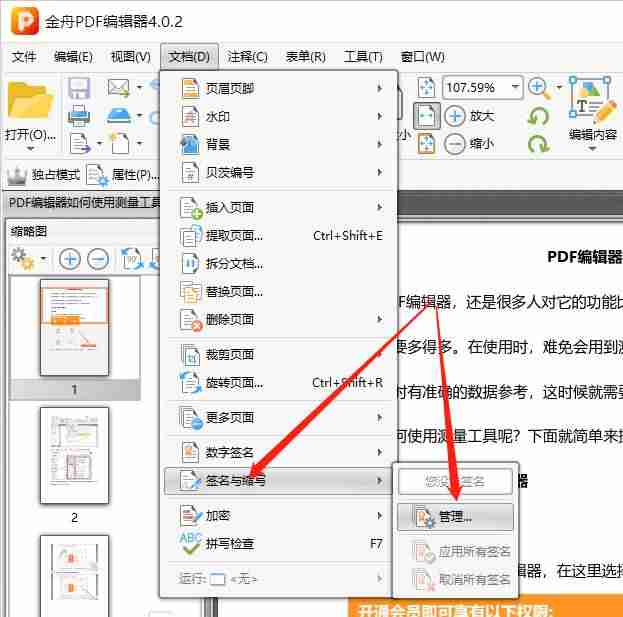
Task: Open the 工具(T) menu
Action: (x=363, y=57)
